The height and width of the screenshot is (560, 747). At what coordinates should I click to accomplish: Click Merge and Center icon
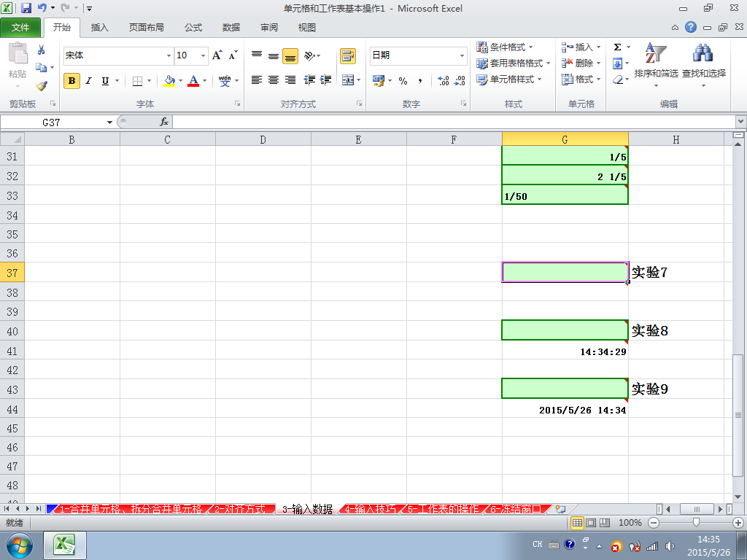coord(348,80)
